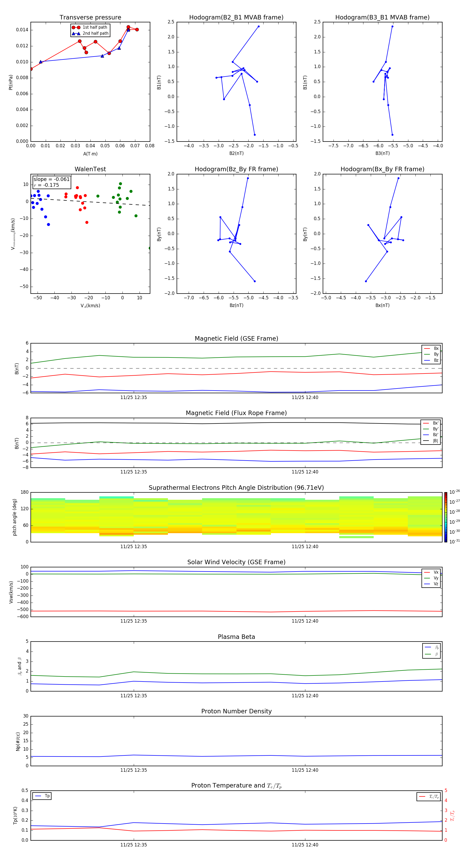Click the Bz' legend entry
Image resolution: width=473 pixels, height=868 pixels.
click(431, 435)
